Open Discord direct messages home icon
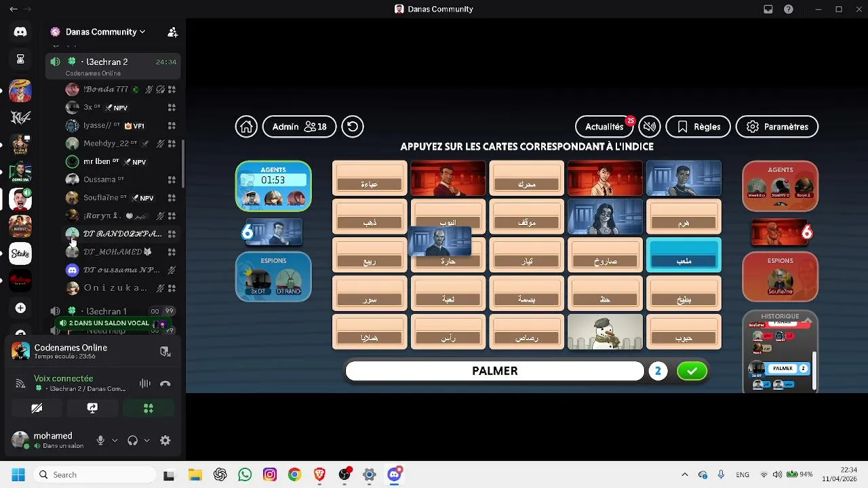 click(x=20, y=32)
